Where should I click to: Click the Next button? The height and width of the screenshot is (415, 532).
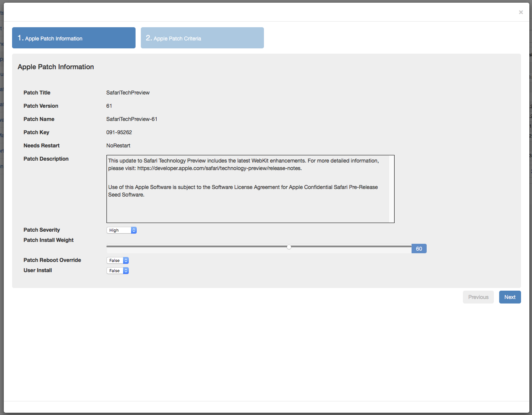tap(510, 297)
